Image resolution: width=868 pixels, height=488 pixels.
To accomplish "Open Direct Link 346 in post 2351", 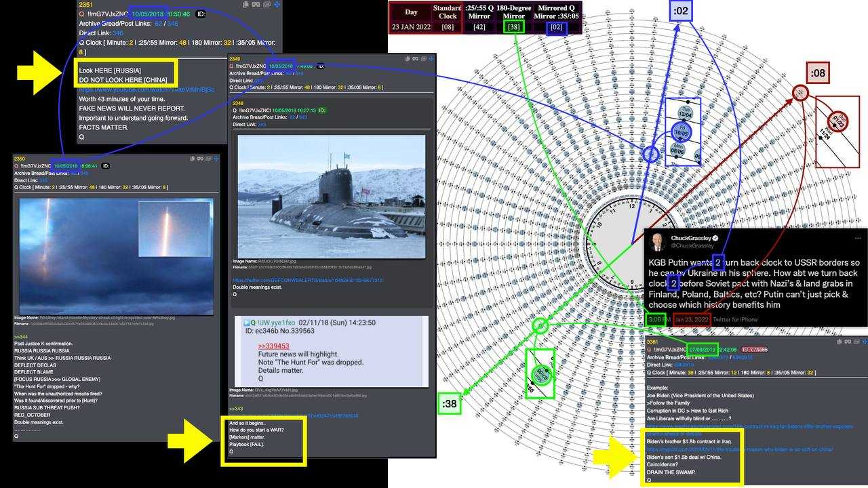I will pyautogui.click(x=117, y=33).
